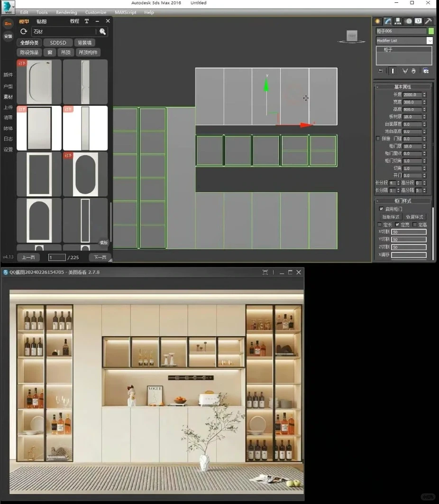Enable the 定高 checkbox
The width and height of the screenshot is (439, 504).
pos(414,224)
